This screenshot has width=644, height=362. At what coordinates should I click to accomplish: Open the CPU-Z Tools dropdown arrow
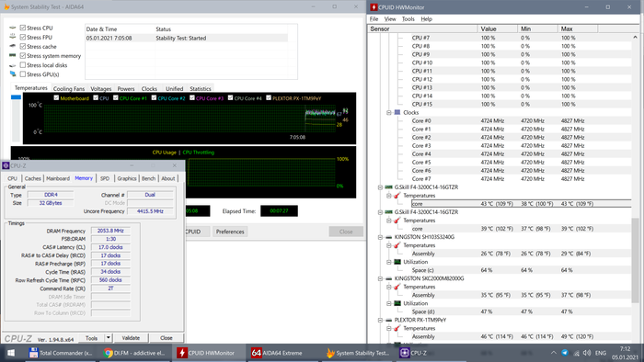(x=108, y=338)
